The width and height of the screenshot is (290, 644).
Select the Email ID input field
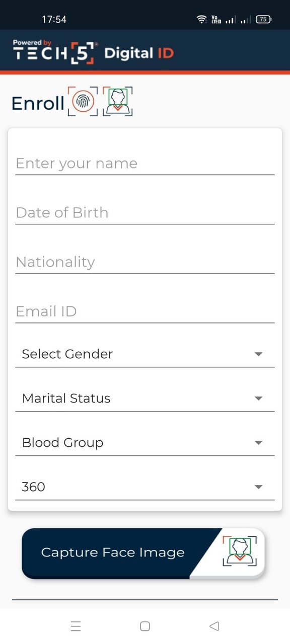point(144,311)
